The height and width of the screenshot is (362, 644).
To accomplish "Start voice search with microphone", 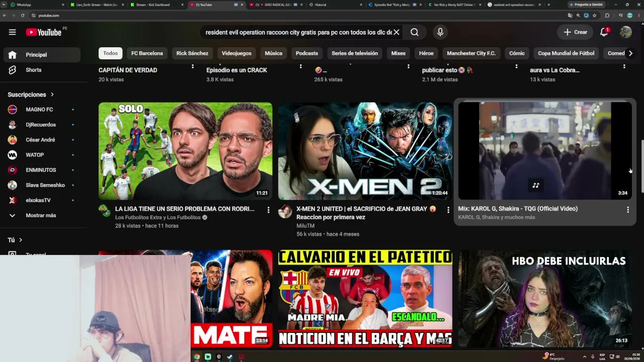I will click(x=440, y=32).
